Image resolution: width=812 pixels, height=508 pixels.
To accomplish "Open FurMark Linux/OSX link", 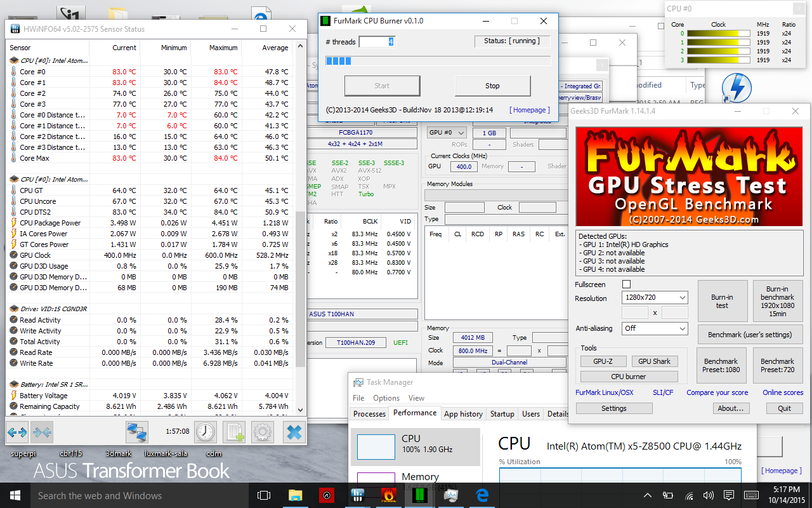I will 604,392.
